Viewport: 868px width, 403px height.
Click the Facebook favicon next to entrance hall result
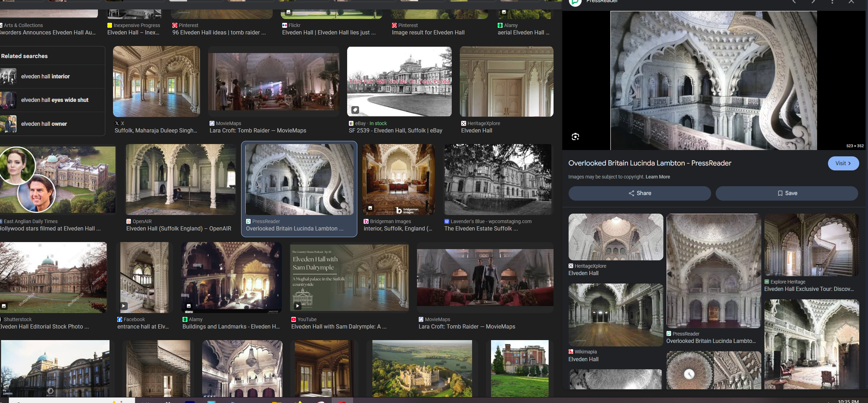120,319
